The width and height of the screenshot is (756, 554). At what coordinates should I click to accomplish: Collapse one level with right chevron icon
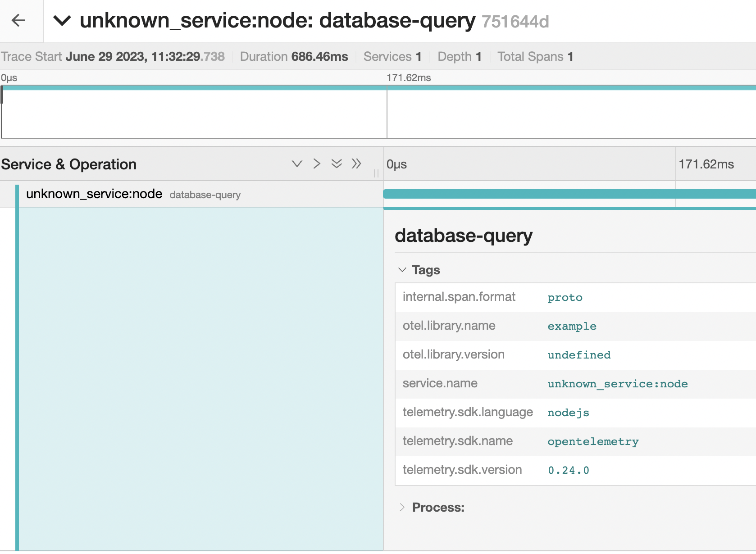click(x=317, y=163)
